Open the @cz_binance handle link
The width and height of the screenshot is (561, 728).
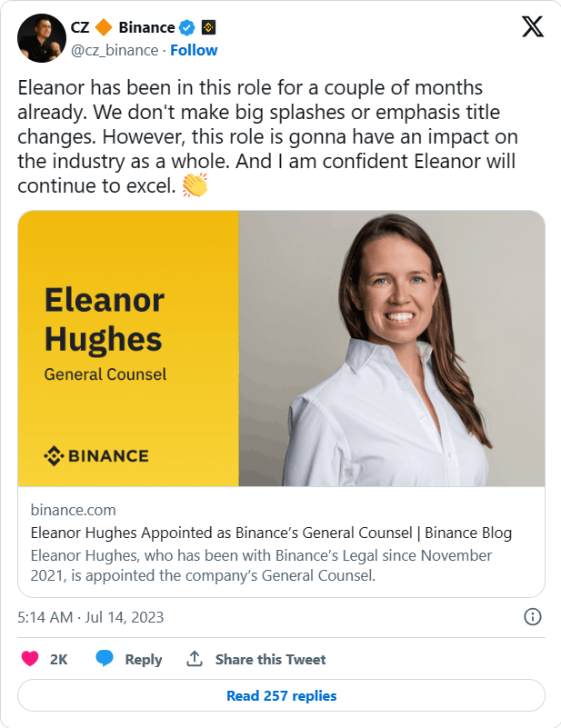(x=115, y=50)
